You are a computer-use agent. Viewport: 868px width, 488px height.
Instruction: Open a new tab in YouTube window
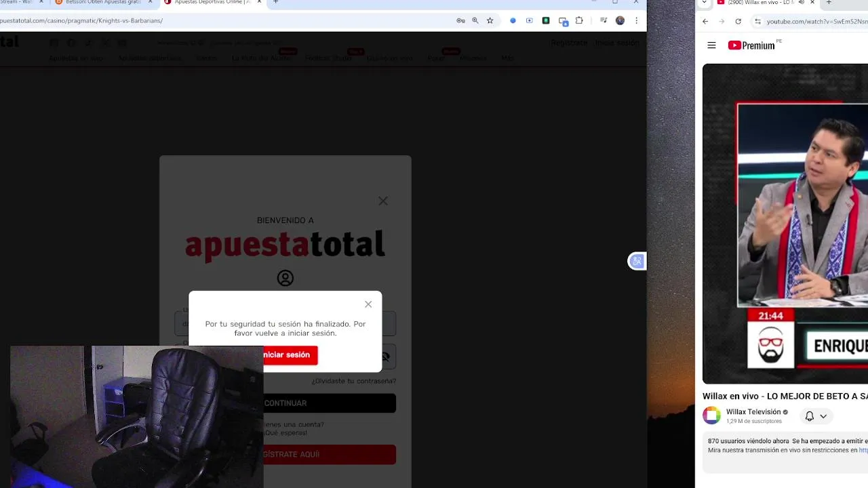pos(829,3)
